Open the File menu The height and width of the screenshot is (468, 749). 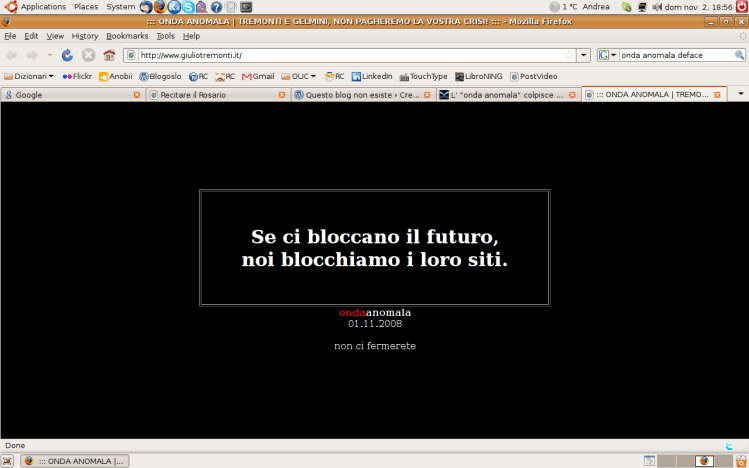pos(10,36)
